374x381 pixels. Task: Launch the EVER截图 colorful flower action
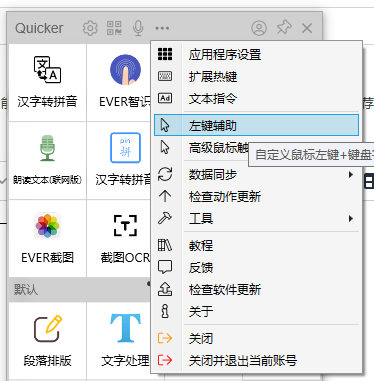(x=47, y=238)
